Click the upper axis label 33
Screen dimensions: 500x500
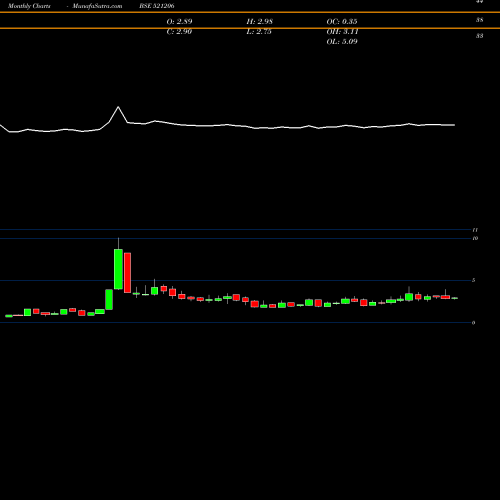pyautogui.click(x=479, y=36)
